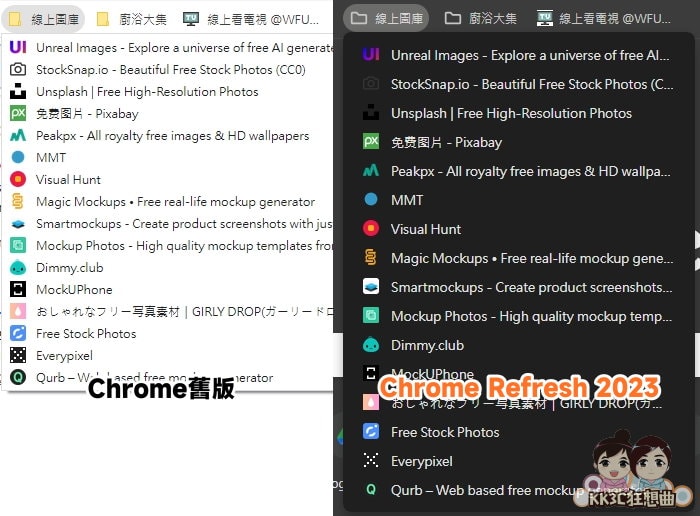Select Mockup Photos entry in the light menu
The height and width of the screenshot is (516, 700).
[x=168, y=245]
